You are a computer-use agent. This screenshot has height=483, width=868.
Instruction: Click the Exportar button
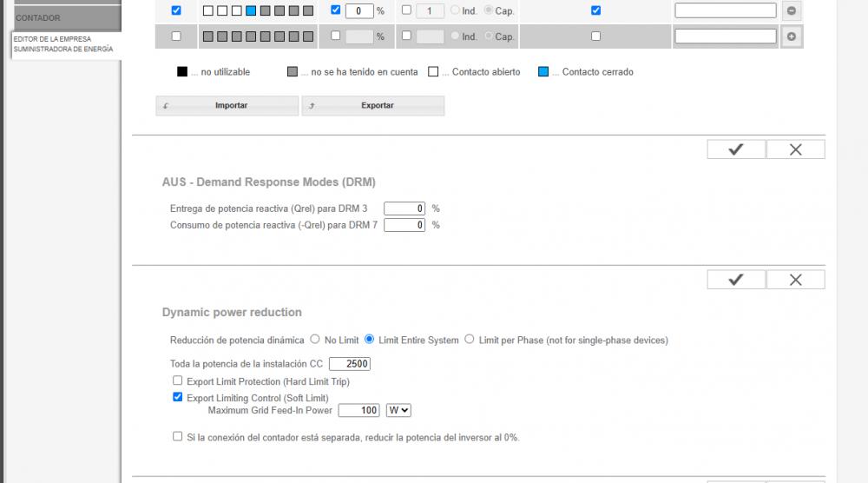click(x=373, y=105)
